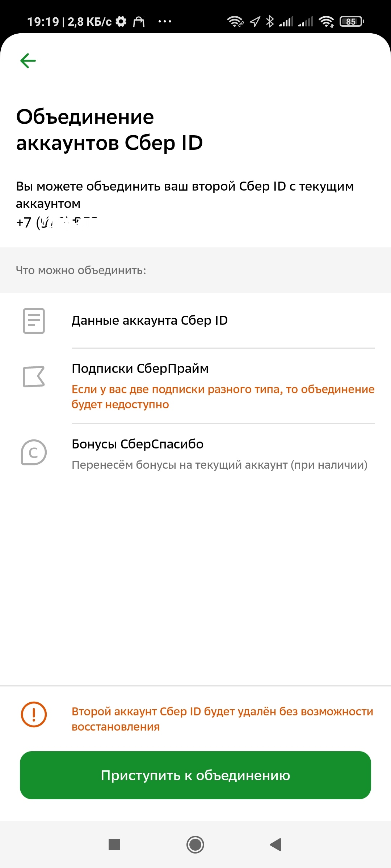Select Данные аккаунта Сбер ID row

(195, 320)
